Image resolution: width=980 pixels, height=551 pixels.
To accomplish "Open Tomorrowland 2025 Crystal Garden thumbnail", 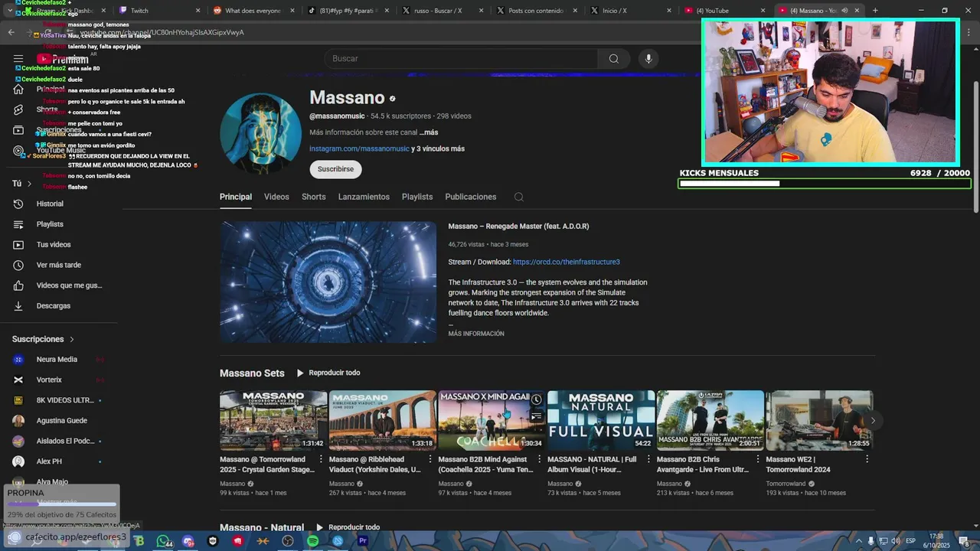I will click(273, 420).
